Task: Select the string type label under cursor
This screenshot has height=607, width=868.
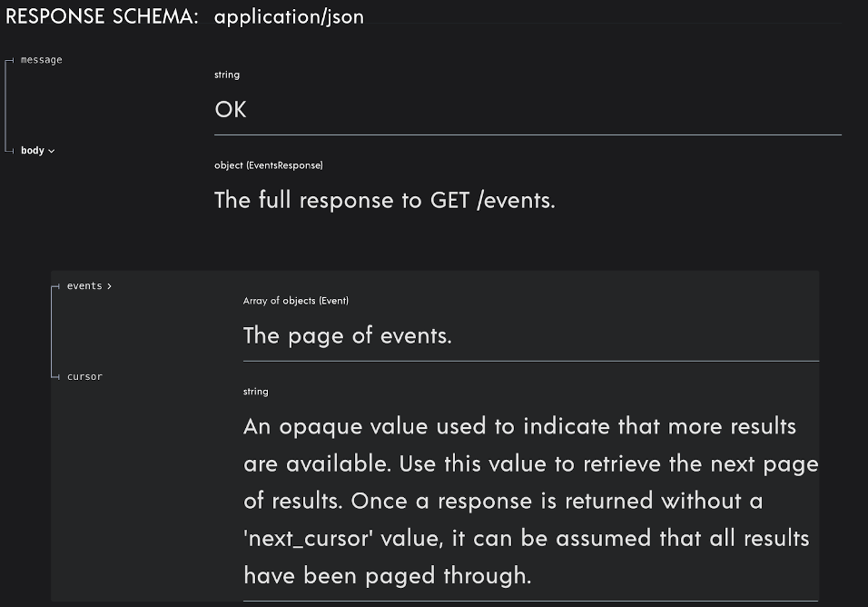Action: (255, 391)
